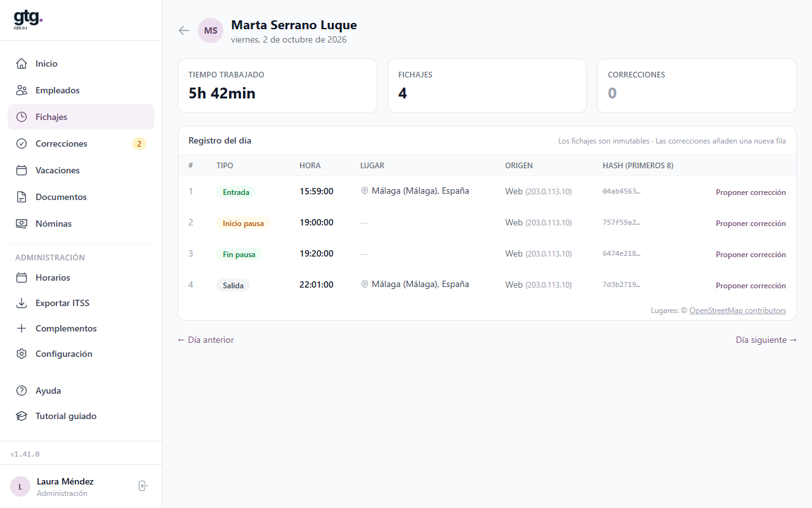Image resolution: width=812 pixels, height=508 pixels.
Task: Click the map pin icon in the Salida row
Action: tap(365, 284)
